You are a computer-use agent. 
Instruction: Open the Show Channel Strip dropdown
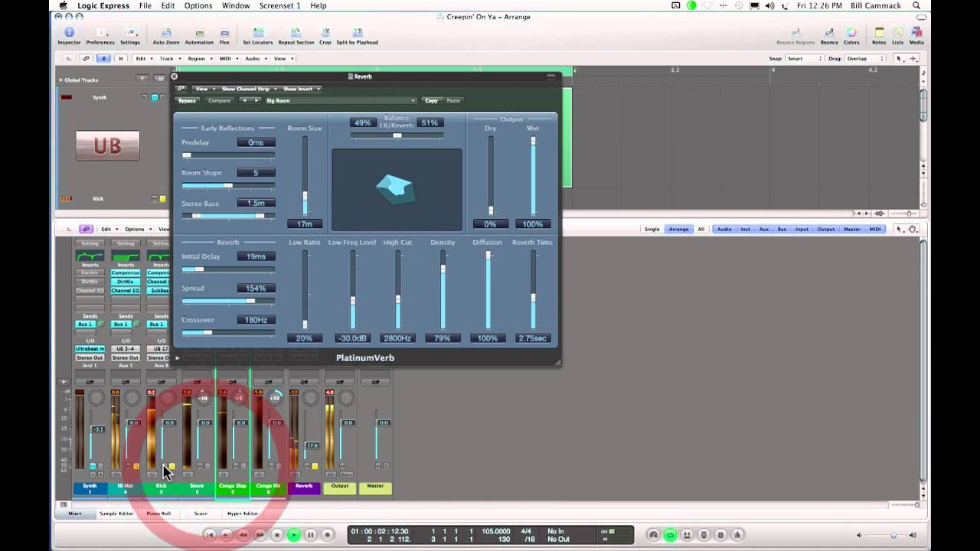[x=248, y=89]
